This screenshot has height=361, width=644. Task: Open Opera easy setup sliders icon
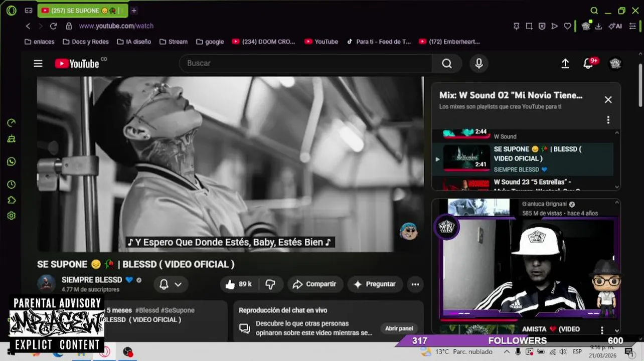tap(633, 26)
